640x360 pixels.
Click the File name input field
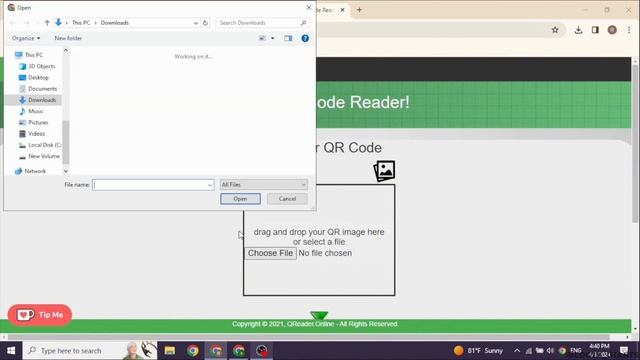point(149,185)
